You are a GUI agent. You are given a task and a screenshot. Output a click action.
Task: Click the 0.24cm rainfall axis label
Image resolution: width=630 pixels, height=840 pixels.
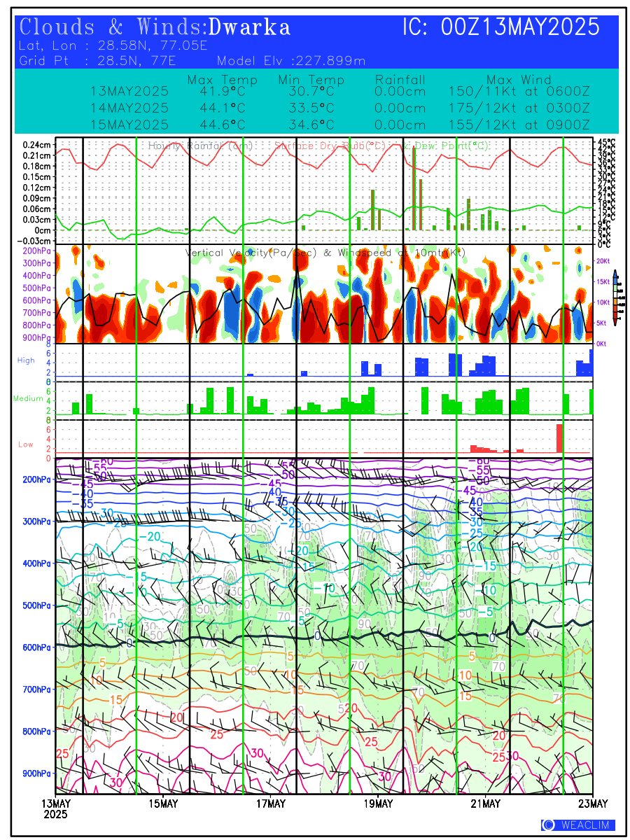36,144
